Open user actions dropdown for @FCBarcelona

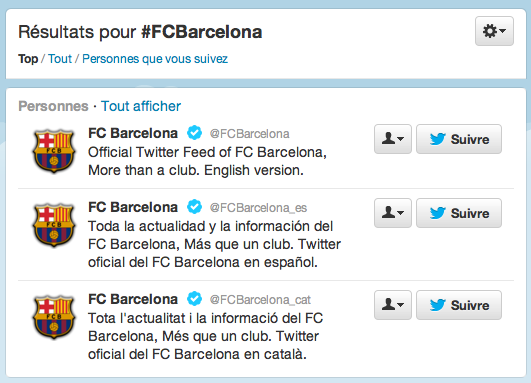click(393, 139)
